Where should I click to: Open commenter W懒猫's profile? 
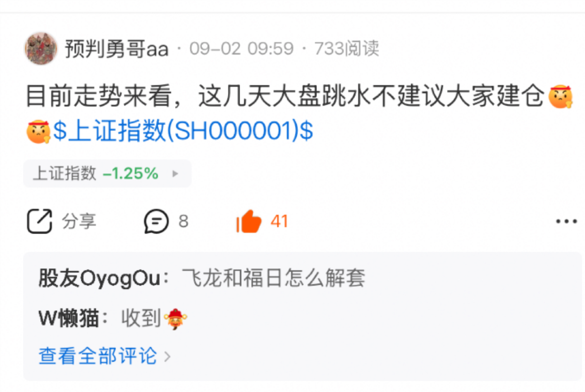[x=69, y=318]
